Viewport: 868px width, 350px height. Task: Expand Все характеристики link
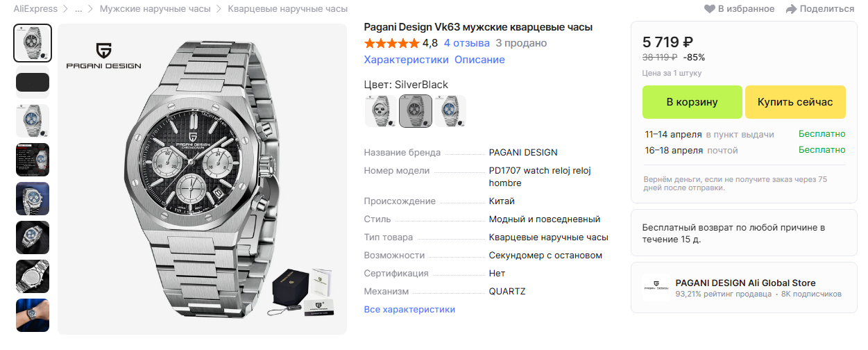[409, 309]
